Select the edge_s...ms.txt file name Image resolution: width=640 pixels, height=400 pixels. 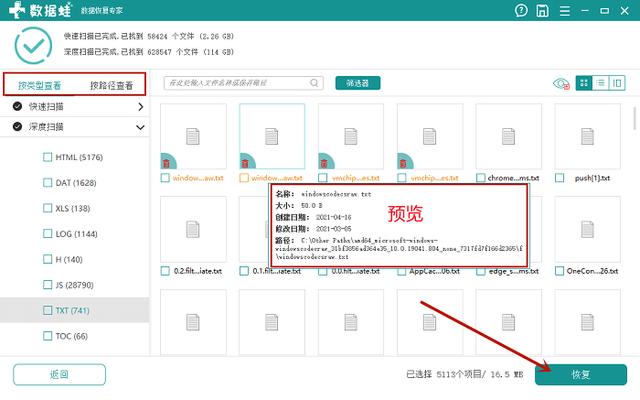[x=513, y=271]
